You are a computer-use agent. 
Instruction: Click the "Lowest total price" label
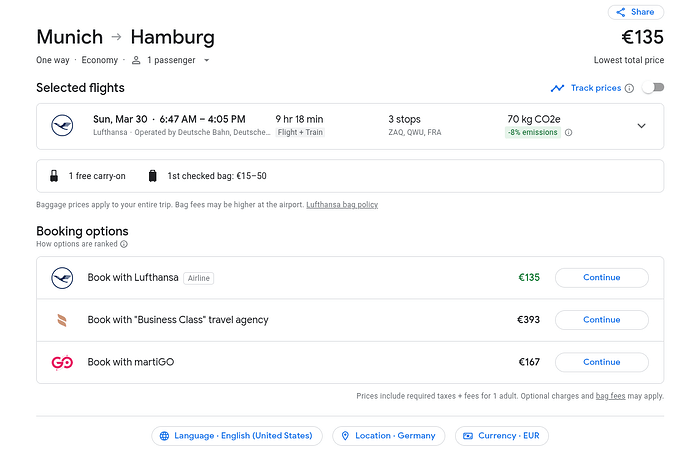pyautogui.click(x=629, y=60)
